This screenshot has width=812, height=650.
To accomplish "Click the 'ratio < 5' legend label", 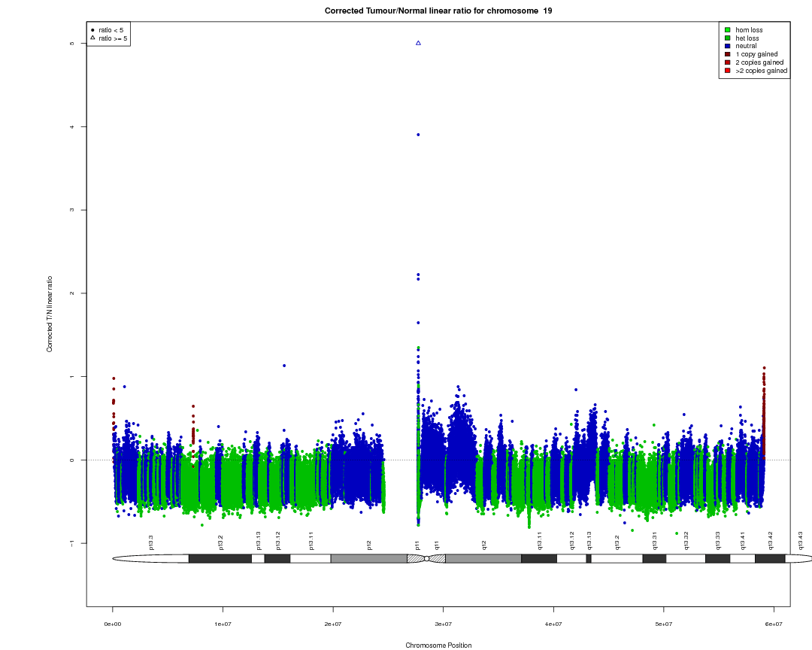I will coord(111,30).
